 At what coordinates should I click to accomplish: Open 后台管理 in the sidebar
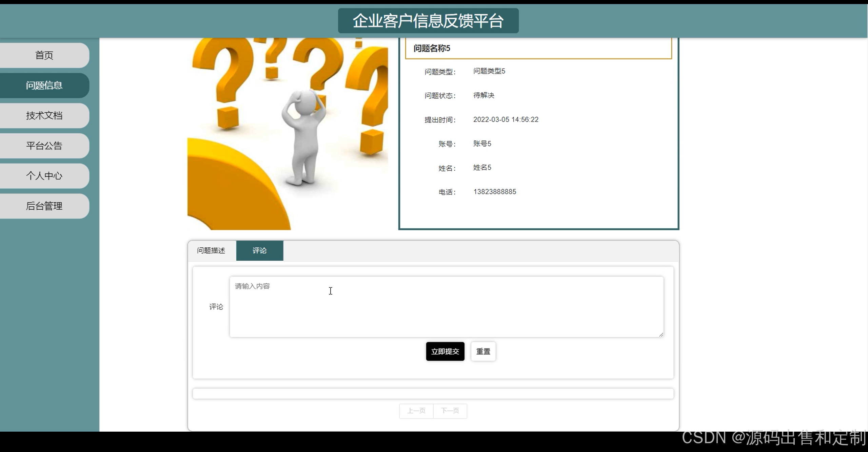click(x=44, y=206)
